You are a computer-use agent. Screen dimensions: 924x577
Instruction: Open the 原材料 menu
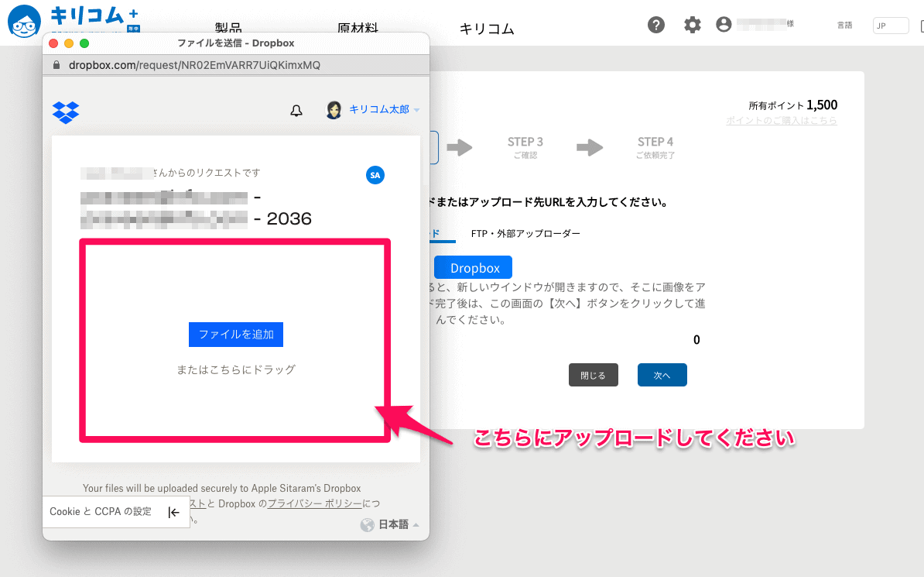tap(358, 28)
